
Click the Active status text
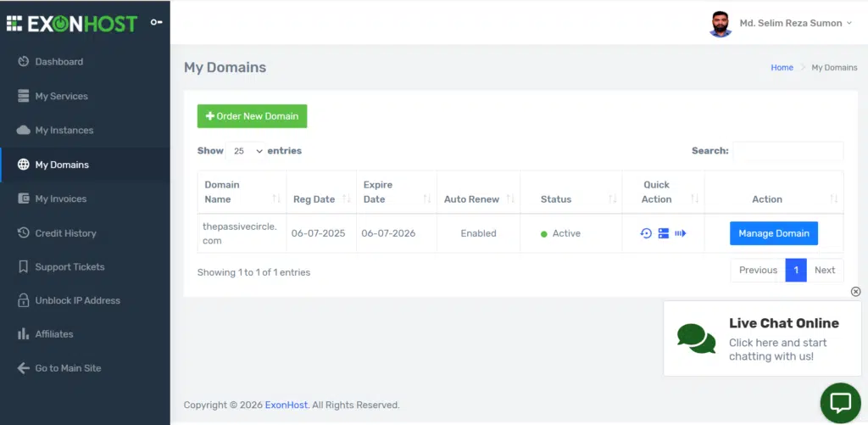coord(566,233)
